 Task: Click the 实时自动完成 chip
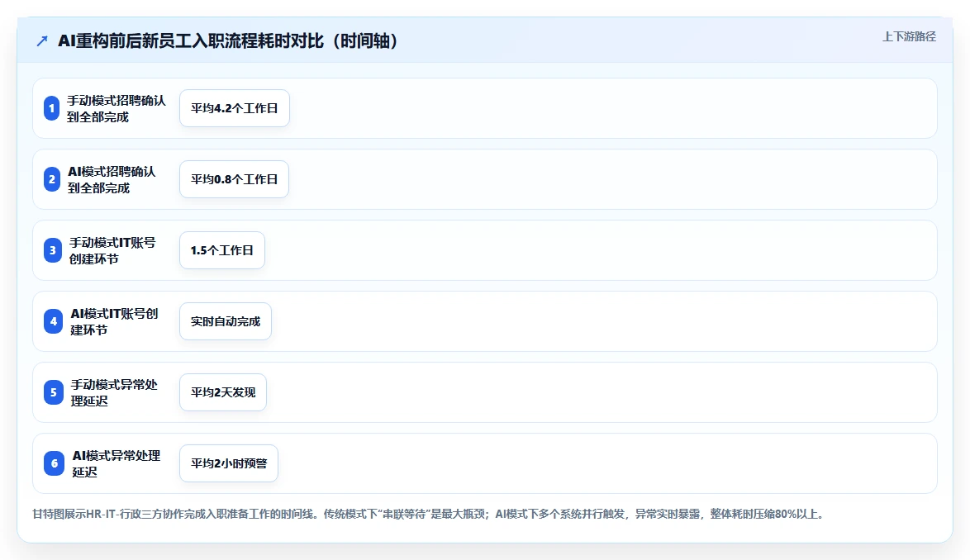pyautogui.click(x=226, y=321)
